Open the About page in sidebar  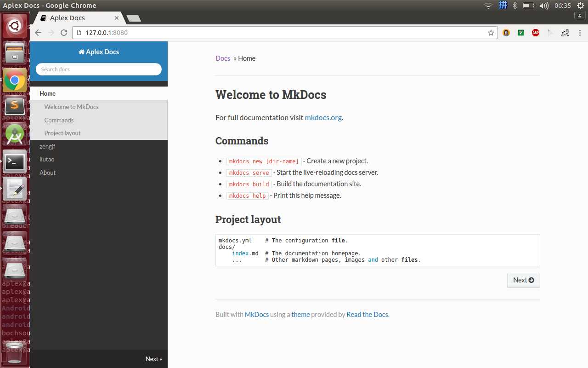[x=47, y=172]
